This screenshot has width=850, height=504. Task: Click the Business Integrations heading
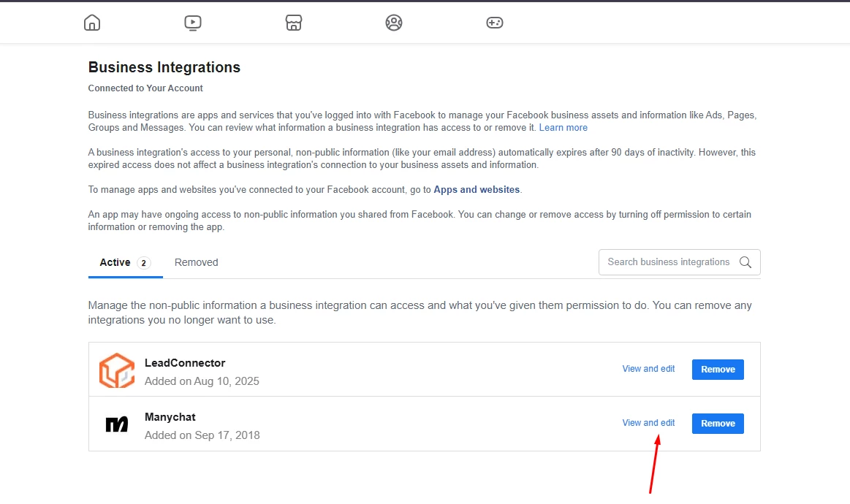pos(164,67)
